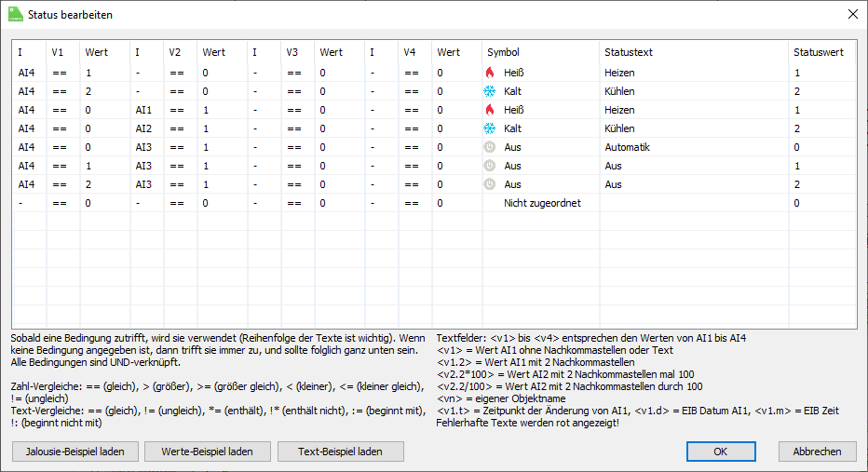Viewport: 868px width, 472px height.
Task: Click the snowflake icon in the Kalt row with Wert 2
Action: point(489,91)
